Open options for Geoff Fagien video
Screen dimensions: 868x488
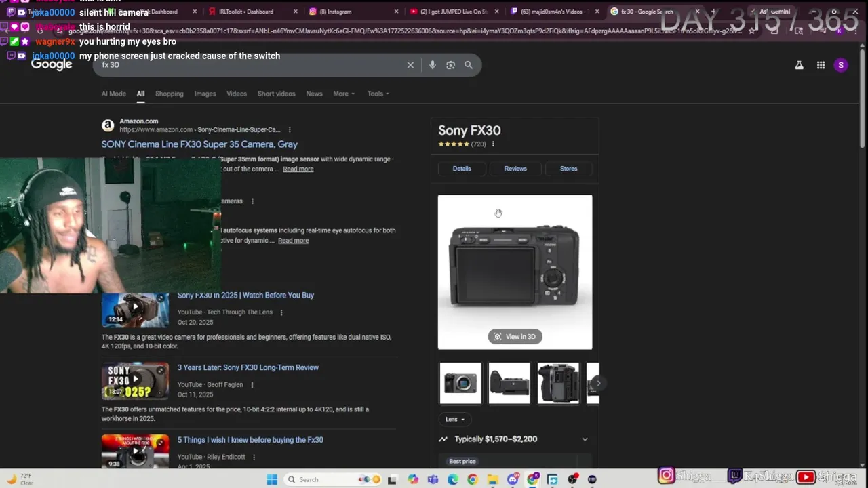[252, 385]
